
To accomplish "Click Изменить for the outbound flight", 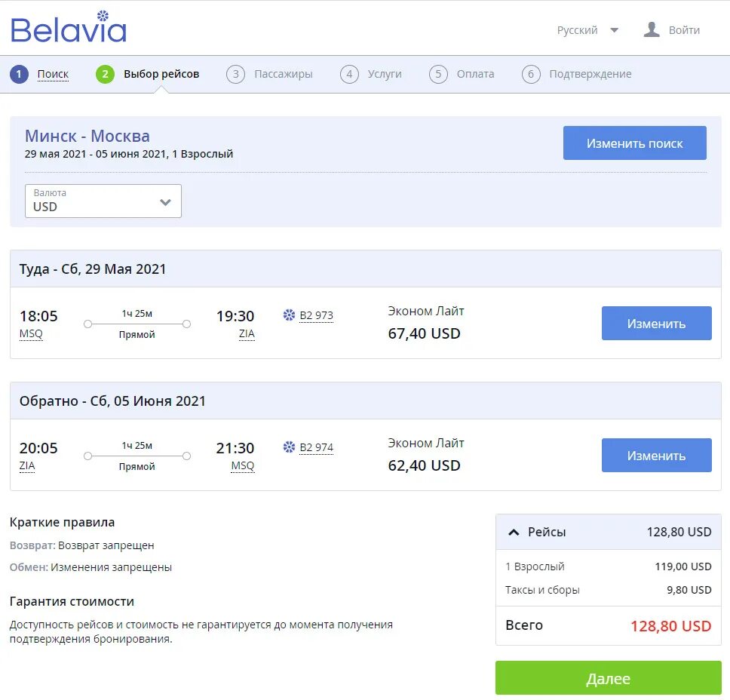I will click(656, 324).
